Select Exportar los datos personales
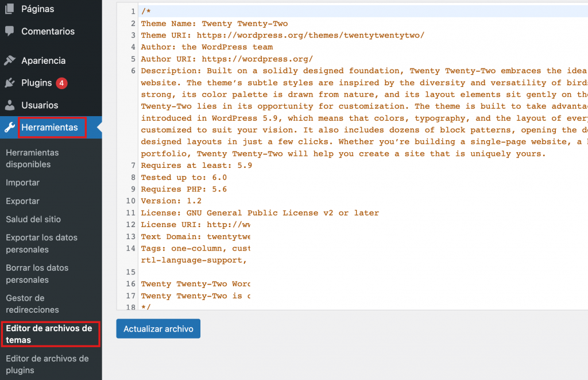588x380 pixels. point(41,244)
